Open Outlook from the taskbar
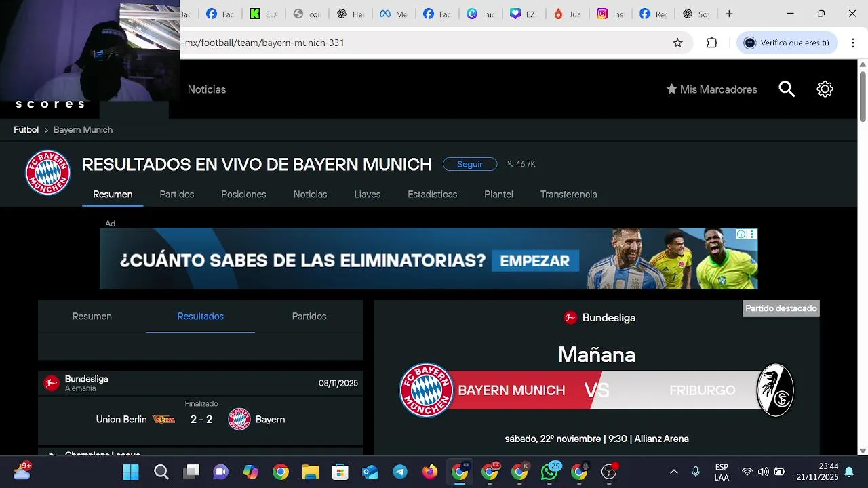 [370, 472]
